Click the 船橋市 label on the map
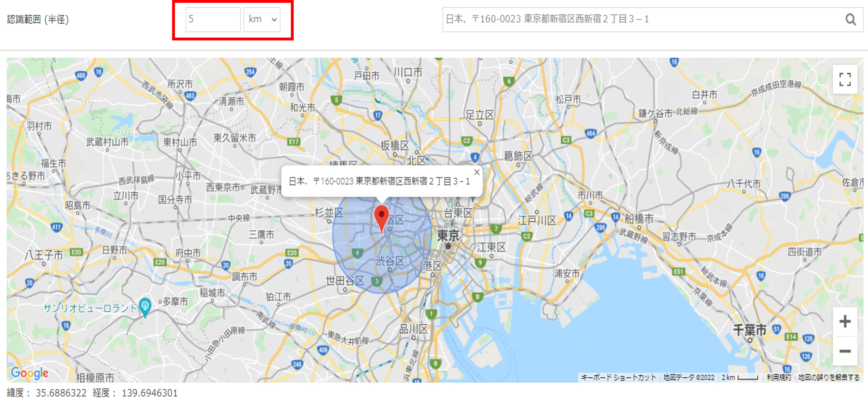Viewport: 868px width, 401px height. click(639, 219)
